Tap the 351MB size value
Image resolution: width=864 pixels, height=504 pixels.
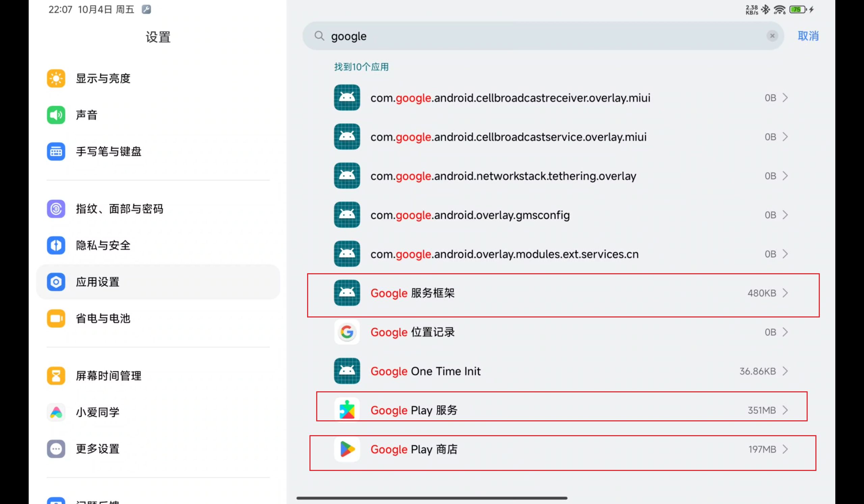[761, 410]
